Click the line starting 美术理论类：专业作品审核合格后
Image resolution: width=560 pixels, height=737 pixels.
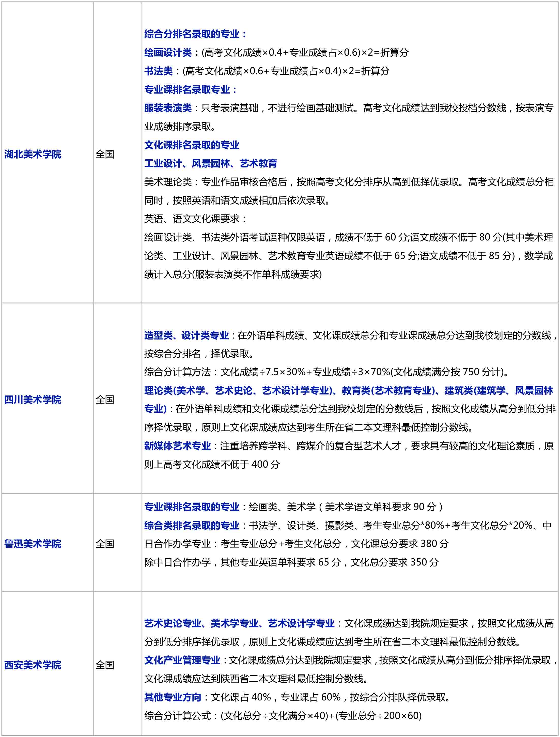click(x=349, y=182)
